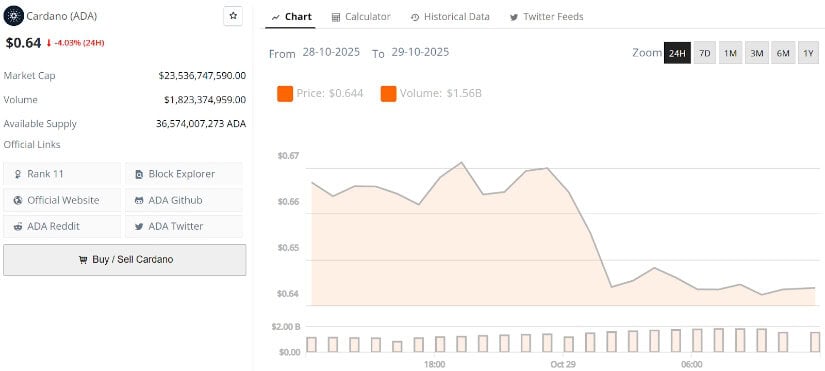Select the 1Y zoom range
The image size is (825, 371).
coord(809,53)
